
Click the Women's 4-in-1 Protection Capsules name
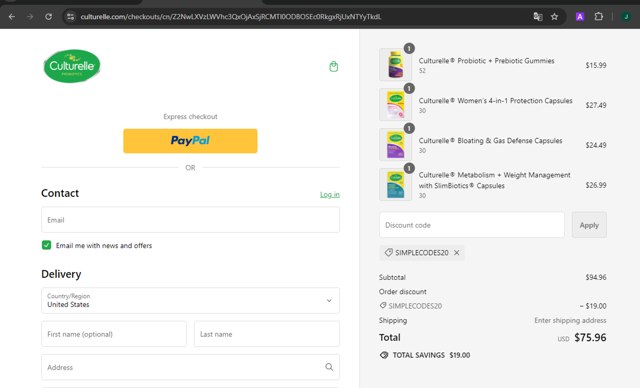[x=496, y=101]
